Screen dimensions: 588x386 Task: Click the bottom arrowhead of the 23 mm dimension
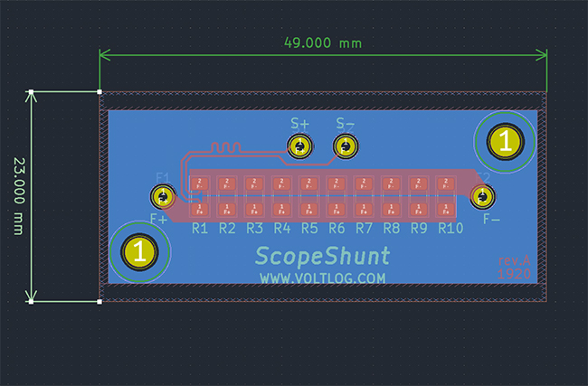pyautogui.click(x=31, y=296)
